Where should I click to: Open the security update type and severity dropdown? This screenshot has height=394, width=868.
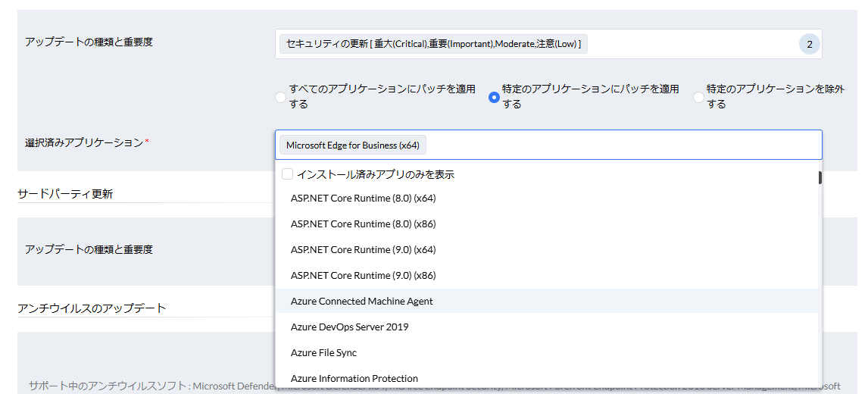coord(682,45)
